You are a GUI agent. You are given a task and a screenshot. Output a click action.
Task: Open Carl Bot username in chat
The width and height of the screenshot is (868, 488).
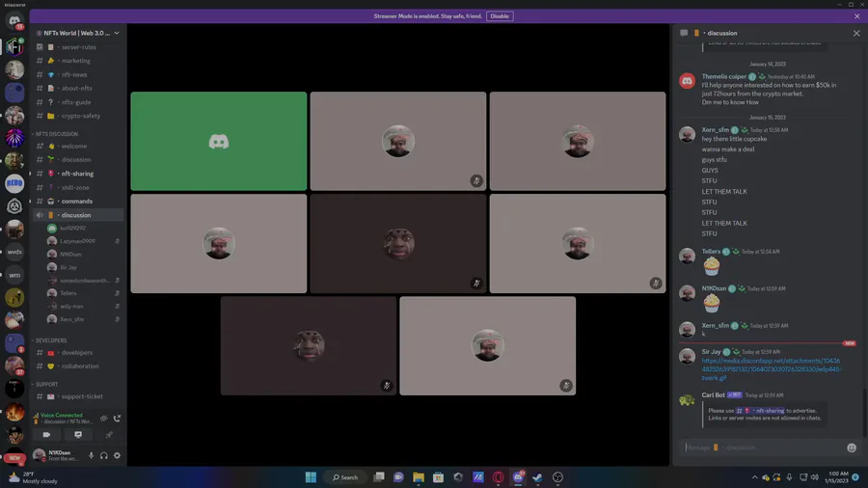click(x=713, y=395)
